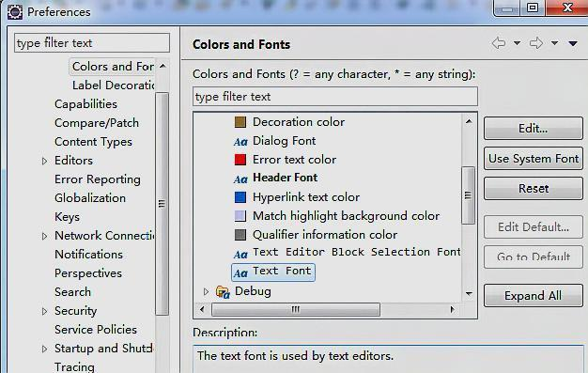Select the Globalization preference page
Image resolution: width=588 pixels, height=373 pixels.
point(90,198)
